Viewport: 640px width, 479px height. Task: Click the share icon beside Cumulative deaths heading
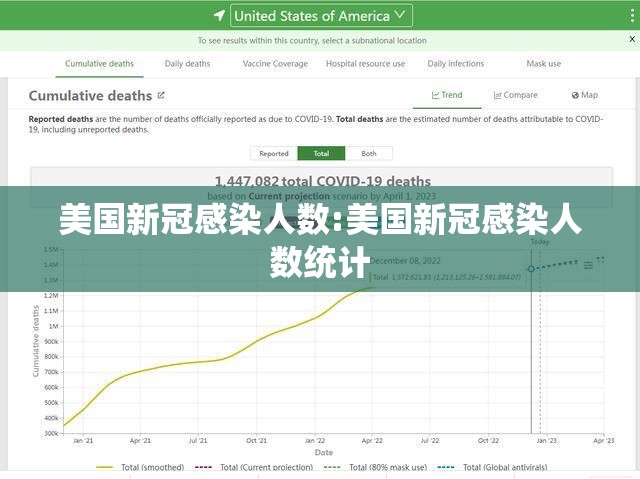coord(161,95)
